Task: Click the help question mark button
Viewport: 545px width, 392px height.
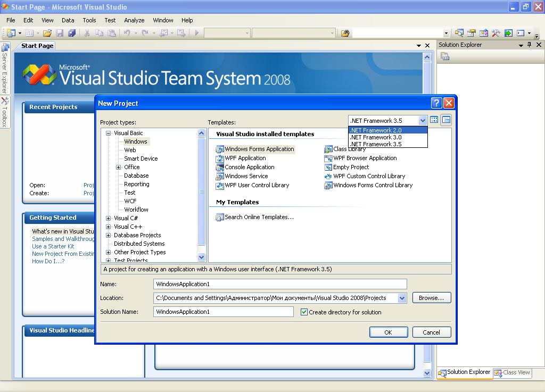Action: pos(436,103)
